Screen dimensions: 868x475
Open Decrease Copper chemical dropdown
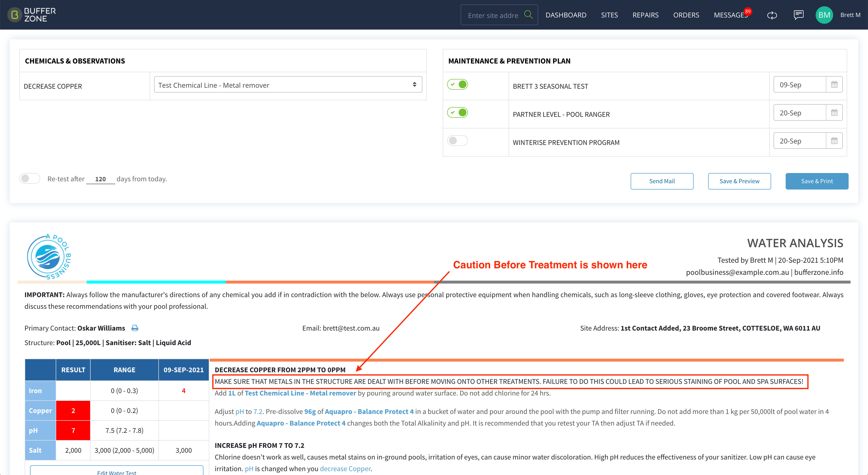[288, 85]
